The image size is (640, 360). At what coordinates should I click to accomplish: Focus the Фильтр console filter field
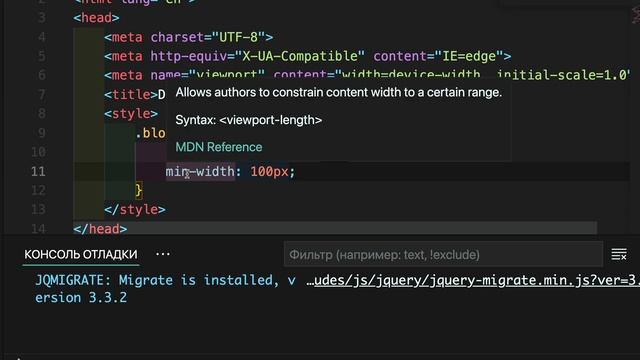pyautogui.click(x=443, y=254)
